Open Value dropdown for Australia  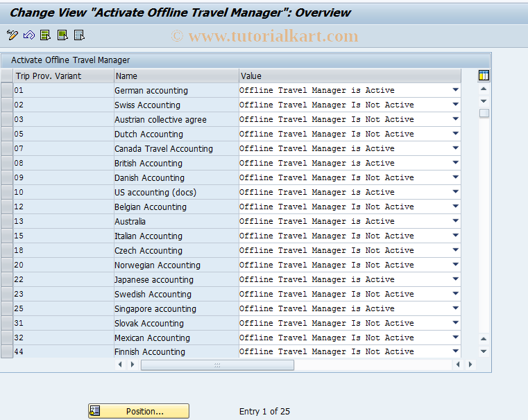coord(456,220)
